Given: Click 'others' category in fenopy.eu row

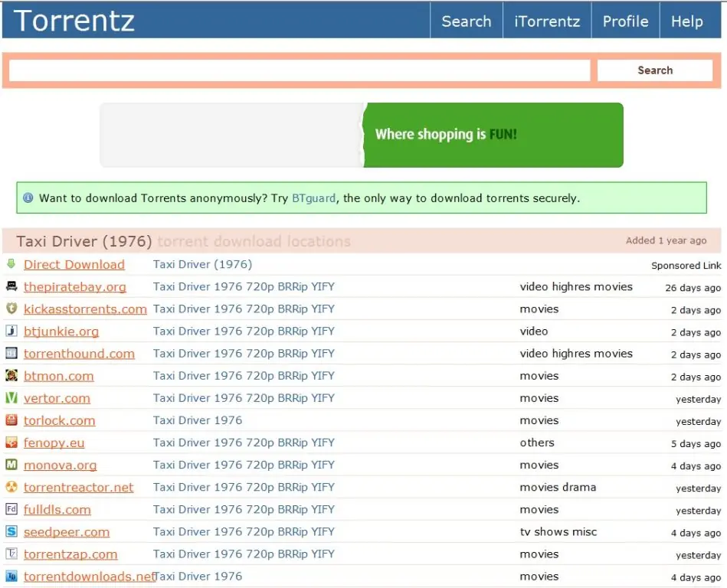Looking at the screenshot, I should coord(537,443).
